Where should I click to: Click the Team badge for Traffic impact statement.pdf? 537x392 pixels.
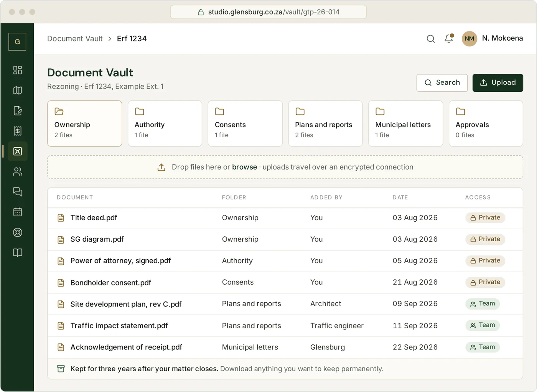point(483,325)
